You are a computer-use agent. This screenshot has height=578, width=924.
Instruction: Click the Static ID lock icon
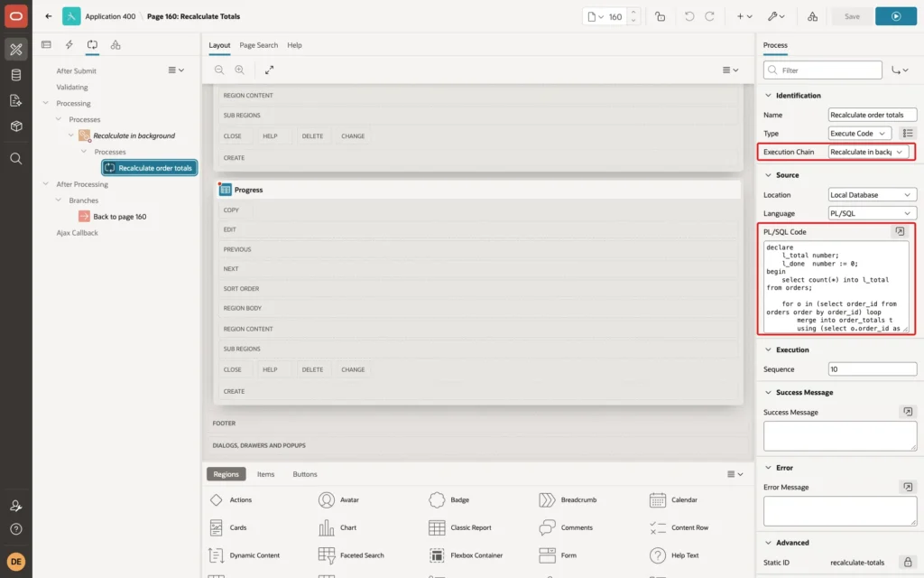908,562
